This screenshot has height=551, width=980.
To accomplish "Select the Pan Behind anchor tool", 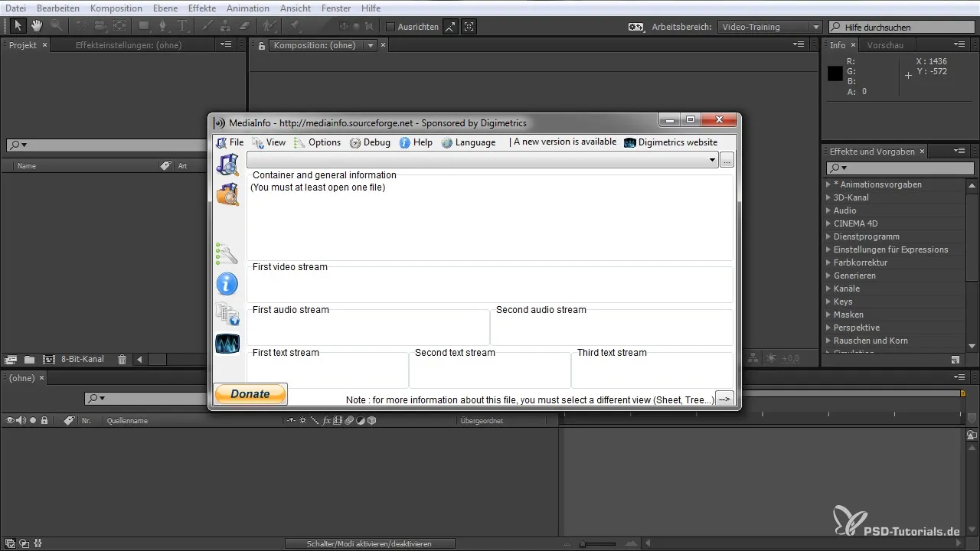I will [x=119, y=26].
